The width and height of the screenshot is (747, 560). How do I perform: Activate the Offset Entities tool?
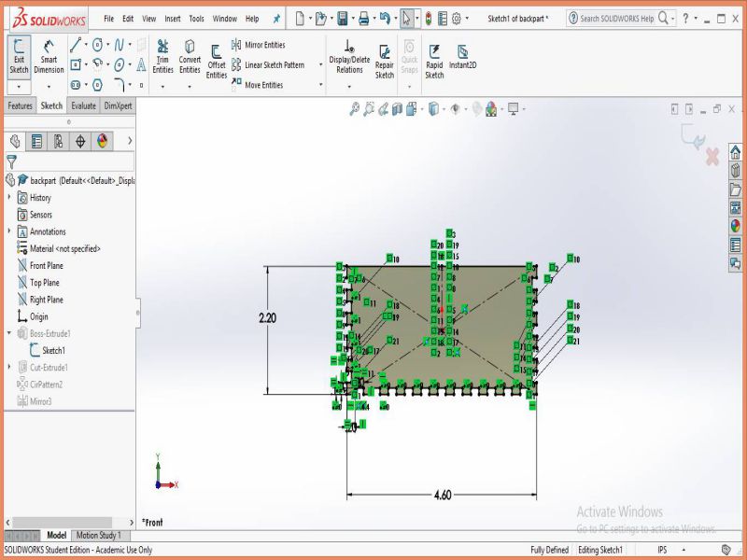[x=217, y=62]
